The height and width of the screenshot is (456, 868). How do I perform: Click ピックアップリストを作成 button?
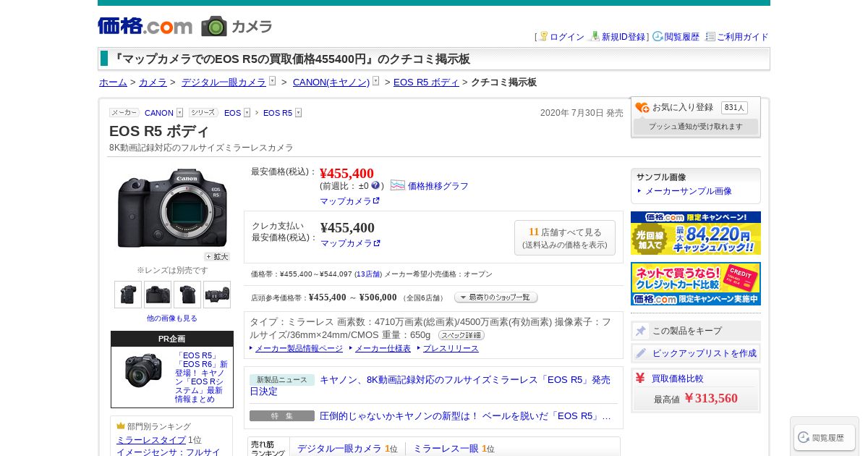696,353
